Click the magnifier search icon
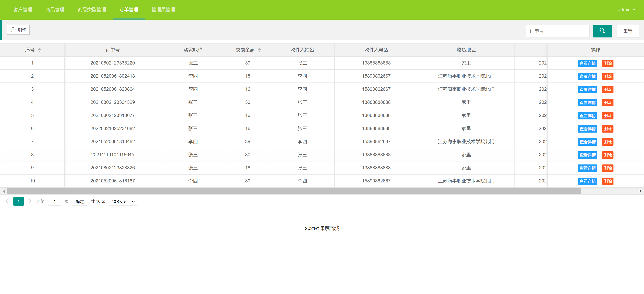 [x=602, y=31]
